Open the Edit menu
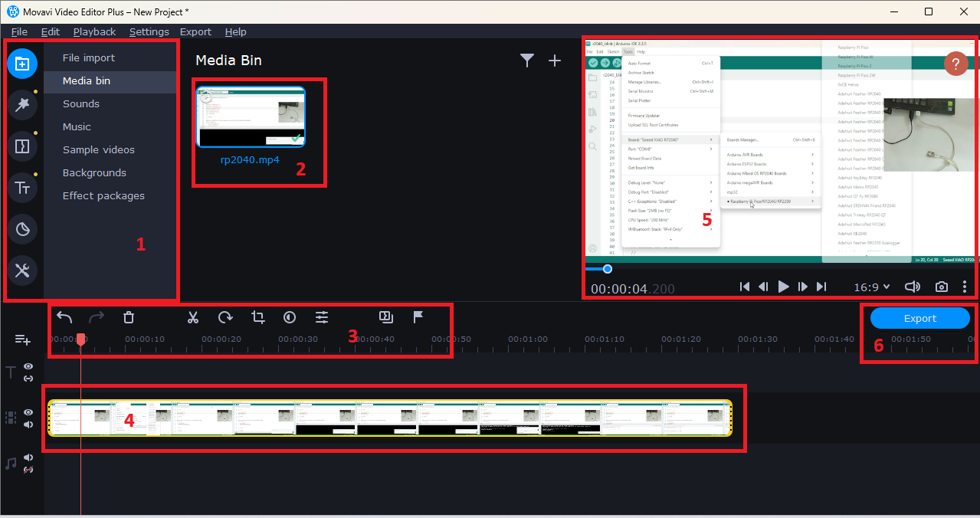Screen dimensions: 980x518 [x=51, y=31]
